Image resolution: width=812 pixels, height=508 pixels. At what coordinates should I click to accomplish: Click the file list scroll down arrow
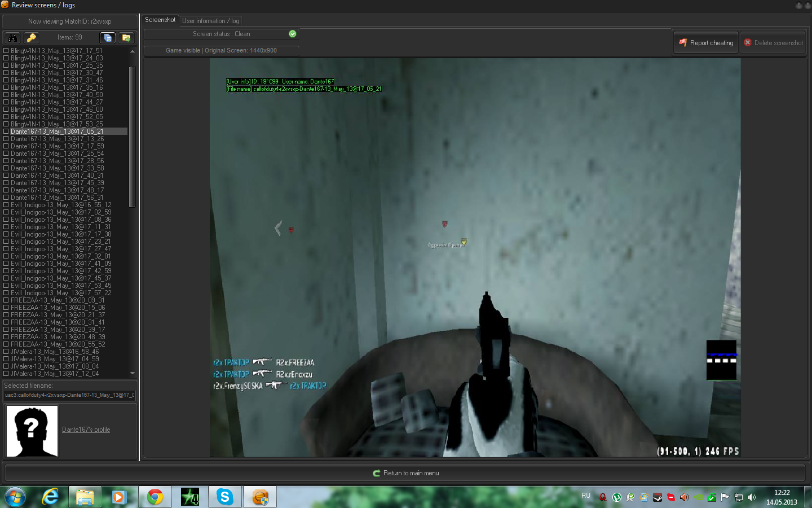pyautogui.click(x=133, y=373)
